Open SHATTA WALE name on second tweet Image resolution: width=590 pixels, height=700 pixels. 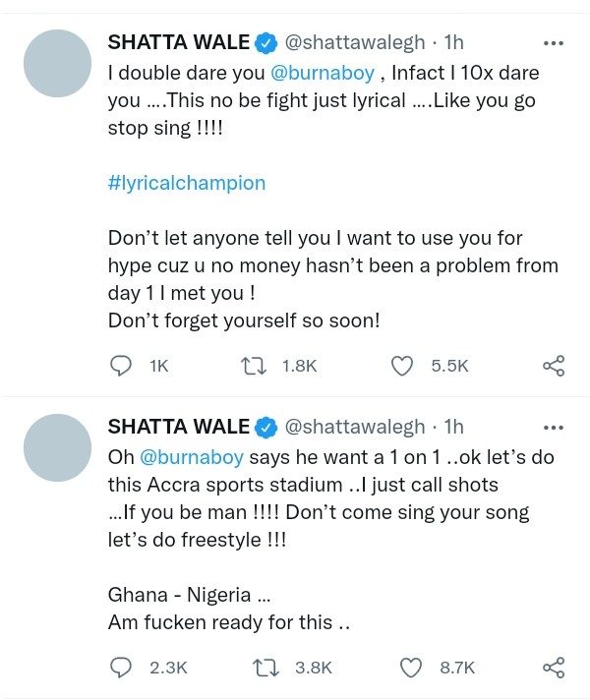tap(178, 427)
